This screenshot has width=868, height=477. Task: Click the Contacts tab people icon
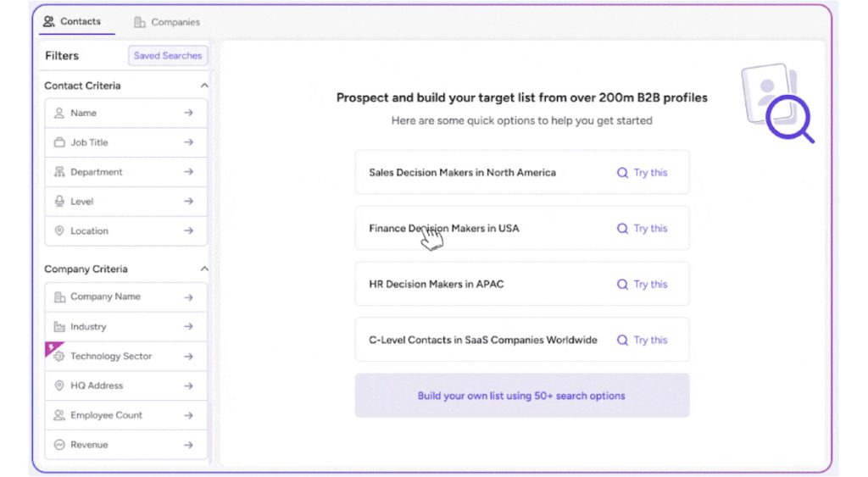click(48, 21)
